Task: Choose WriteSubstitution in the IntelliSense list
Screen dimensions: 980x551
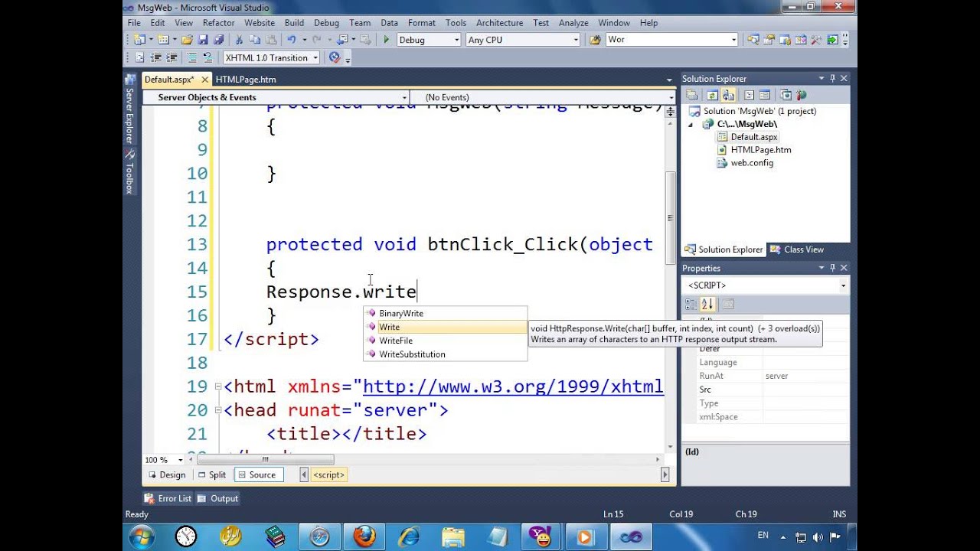Action: pyautogui.click(x=446, y=354)
